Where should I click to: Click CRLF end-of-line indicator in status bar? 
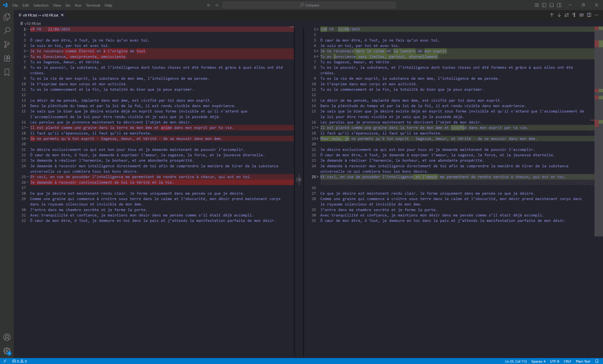[x=567, y=361]
